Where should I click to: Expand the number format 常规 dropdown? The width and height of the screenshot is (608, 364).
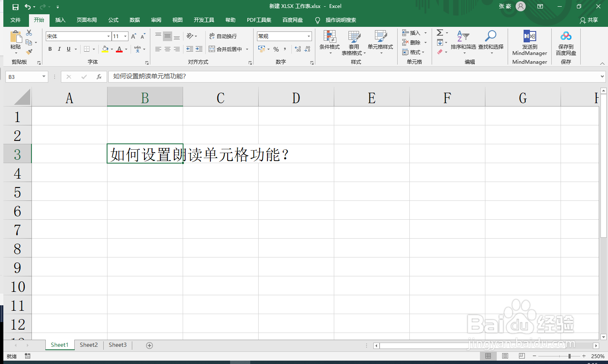[x=308, y=36]
